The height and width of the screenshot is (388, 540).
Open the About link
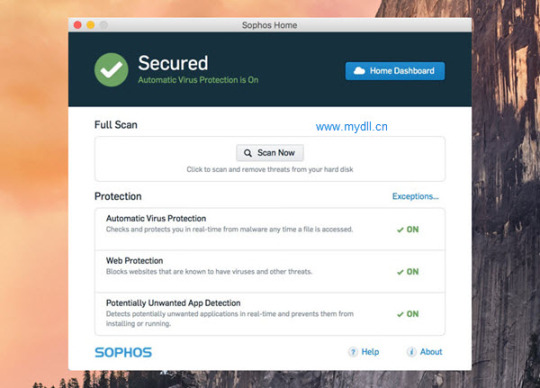pos(431,352)
